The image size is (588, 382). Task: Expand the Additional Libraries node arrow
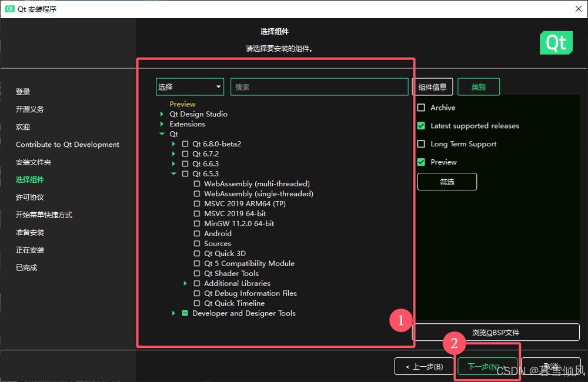[x=185, y=283]
